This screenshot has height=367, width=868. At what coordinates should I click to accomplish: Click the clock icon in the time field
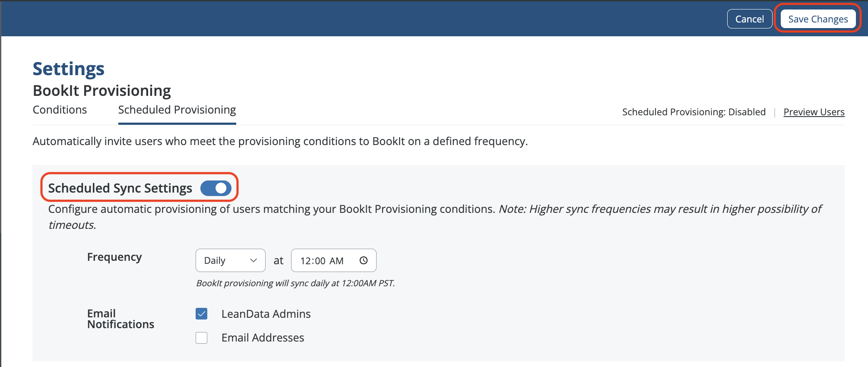click(x=364, y=260)
